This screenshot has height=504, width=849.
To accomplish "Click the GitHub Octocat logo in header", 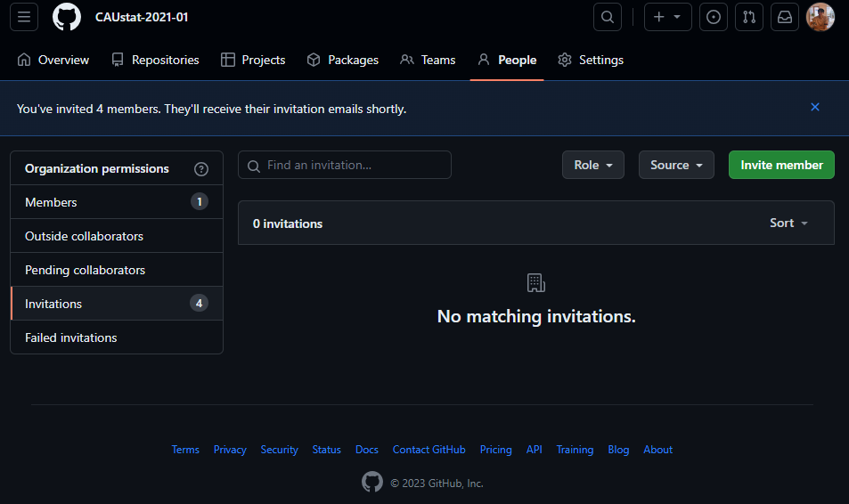I will pyautogui.click(x=67, y=17).
